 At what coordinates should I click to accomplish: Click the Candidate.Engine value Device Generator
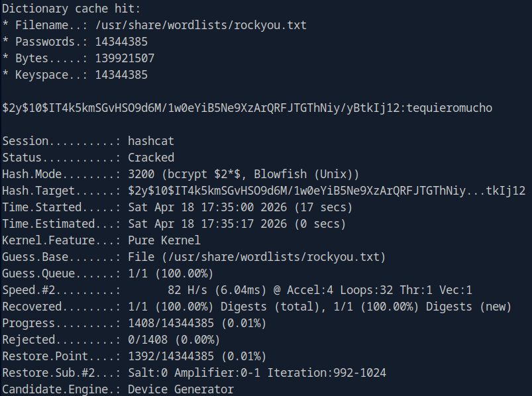[181, 389]
